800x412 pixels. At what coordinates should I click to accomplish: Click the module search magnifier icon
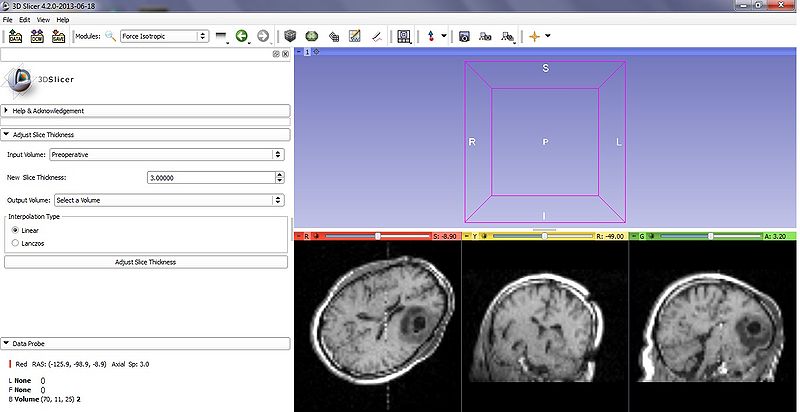pyautogui.click(x=110, y=37)
